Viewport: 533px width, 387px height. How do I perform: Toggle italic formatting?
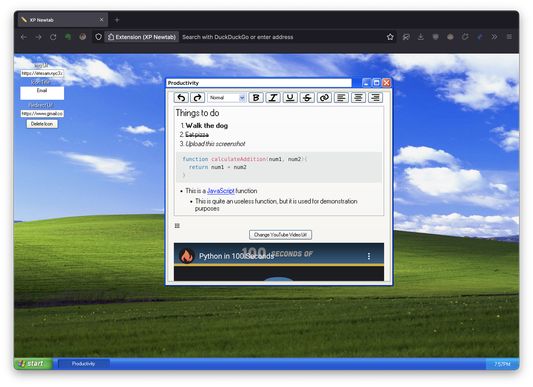pyautogui.click(x=273, y=98)
